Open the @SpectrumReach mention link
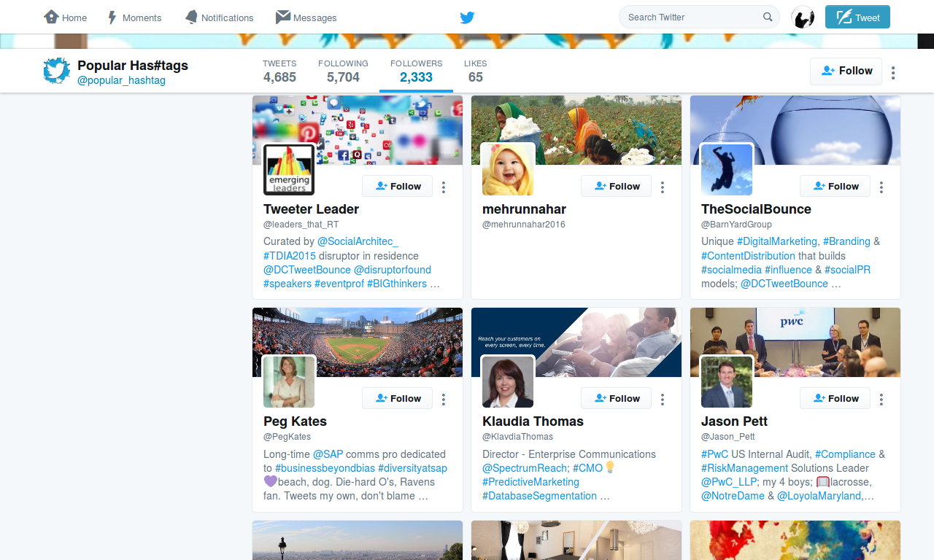Viewport: 934px width, 560px height. pyautogui.click(x=525, y=468)
